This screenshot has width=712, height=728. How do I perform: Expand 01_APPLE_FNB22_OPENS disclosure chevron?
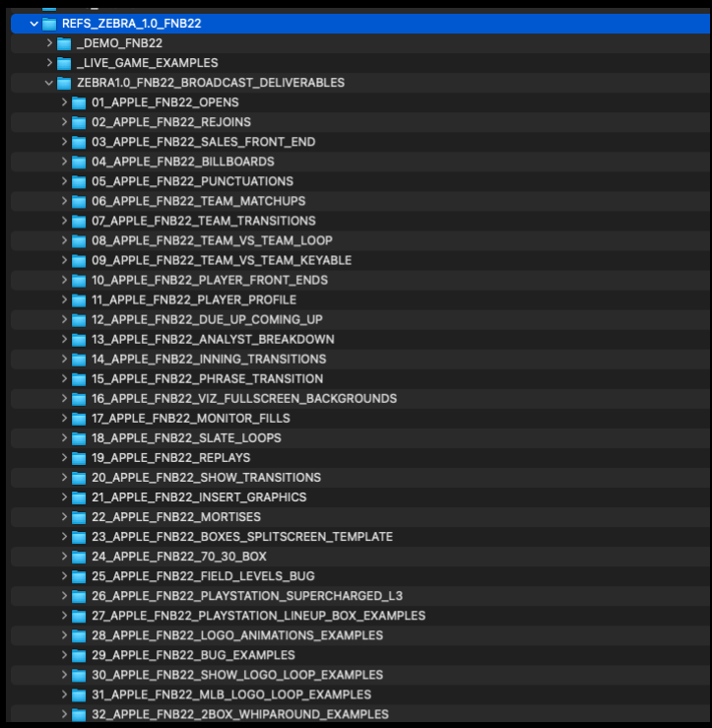[65, 102]
